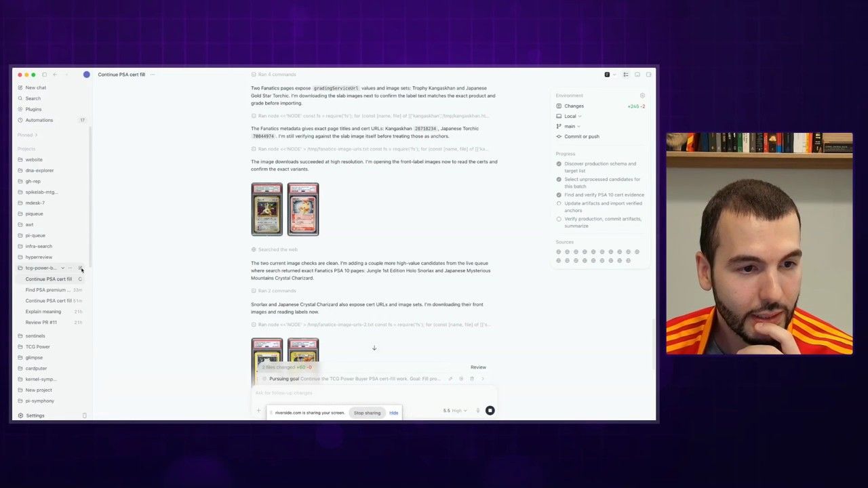Viewport: 868px width, 488px height.
Task: Select the pi-symphony project
Action: (x=39, y=401)
